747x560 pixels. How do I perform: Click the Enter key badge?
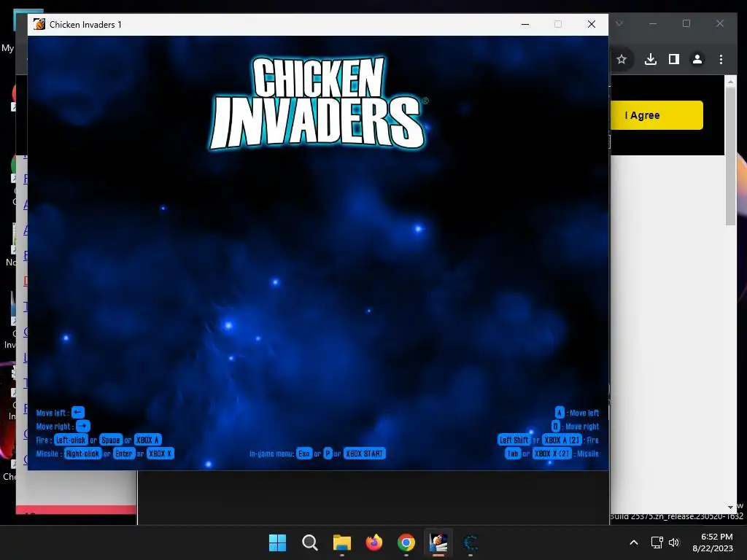(123, 454)
